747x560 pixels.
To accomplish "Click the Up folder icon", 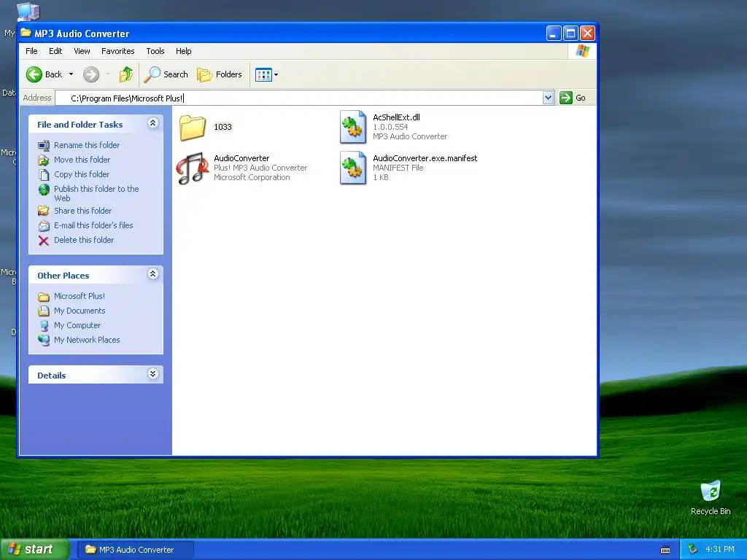I will tap(126, 74).
